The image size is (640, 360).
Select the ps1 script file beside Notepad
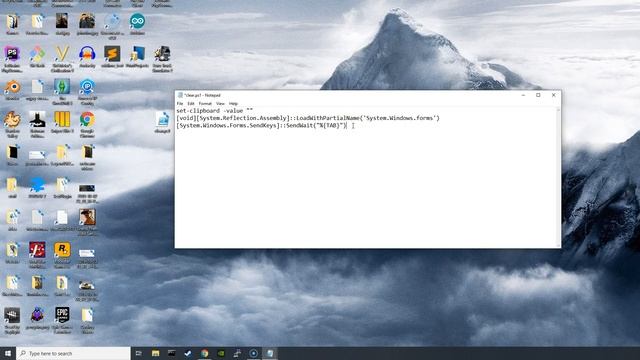pos(162,122)
